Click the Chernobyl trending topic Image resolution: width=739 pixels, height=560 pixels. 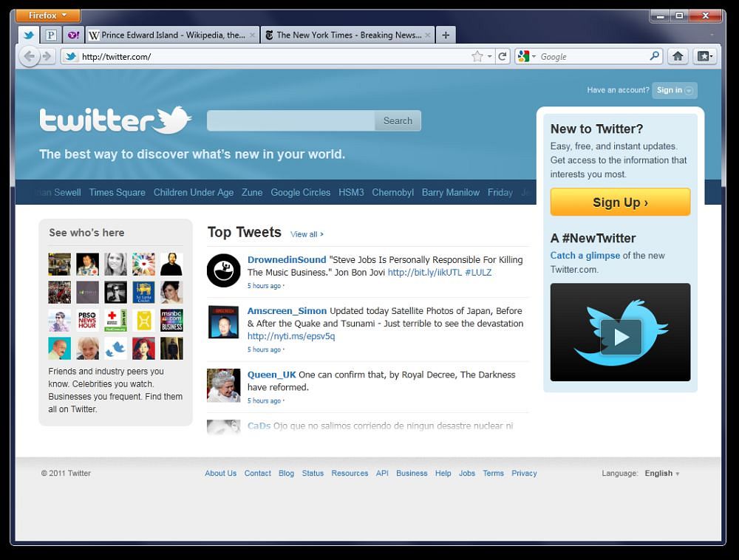click(392, 192)
